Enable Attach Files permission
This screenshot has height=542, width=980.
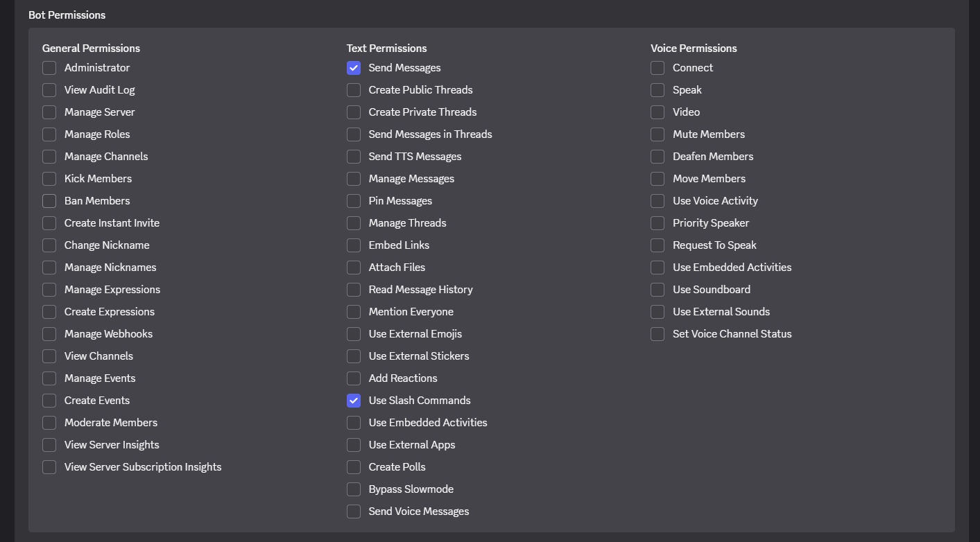(x=353, y=267)
